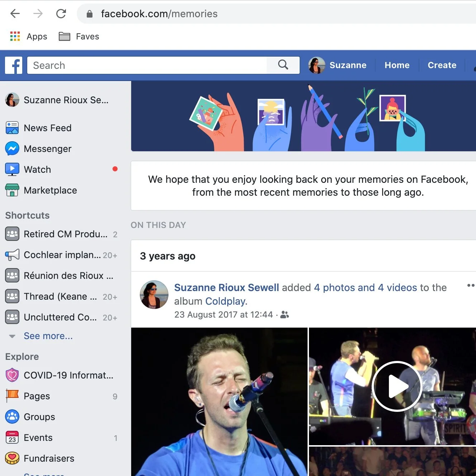Click post author profile picture

pyautogui.click(x=154, y=295)
